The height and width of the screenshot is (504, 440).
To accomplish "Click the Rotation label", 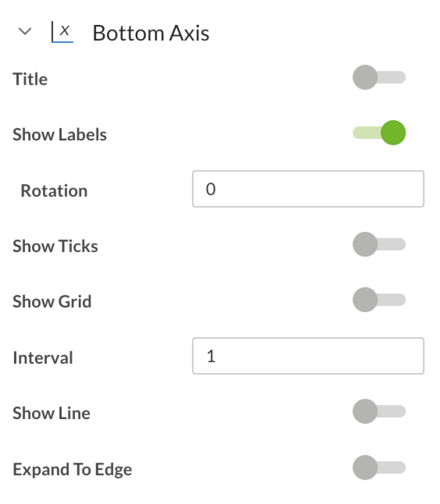I will pos(54,191).
